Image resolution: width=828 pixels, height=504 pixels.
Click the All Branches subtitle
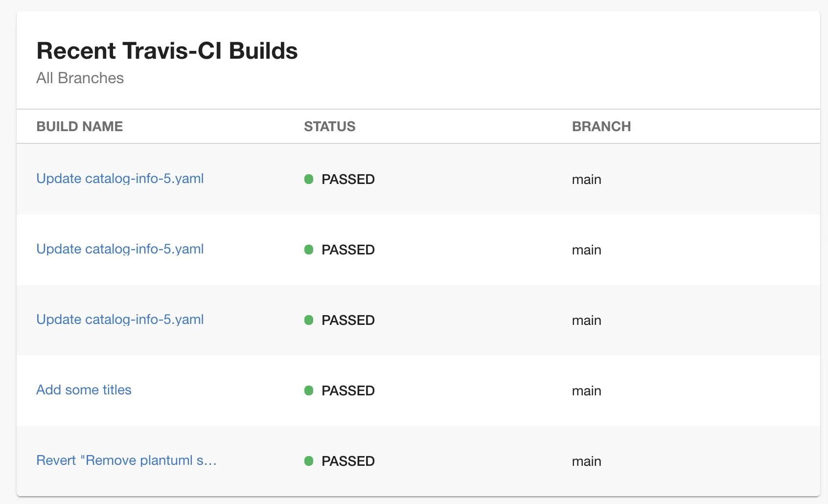point(80,78)
